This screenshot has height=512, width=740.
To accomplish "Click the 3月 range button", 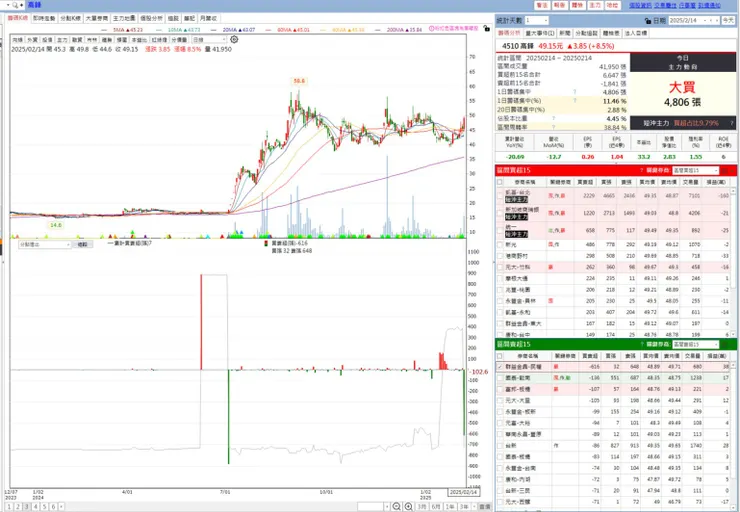I will [421, 506].
